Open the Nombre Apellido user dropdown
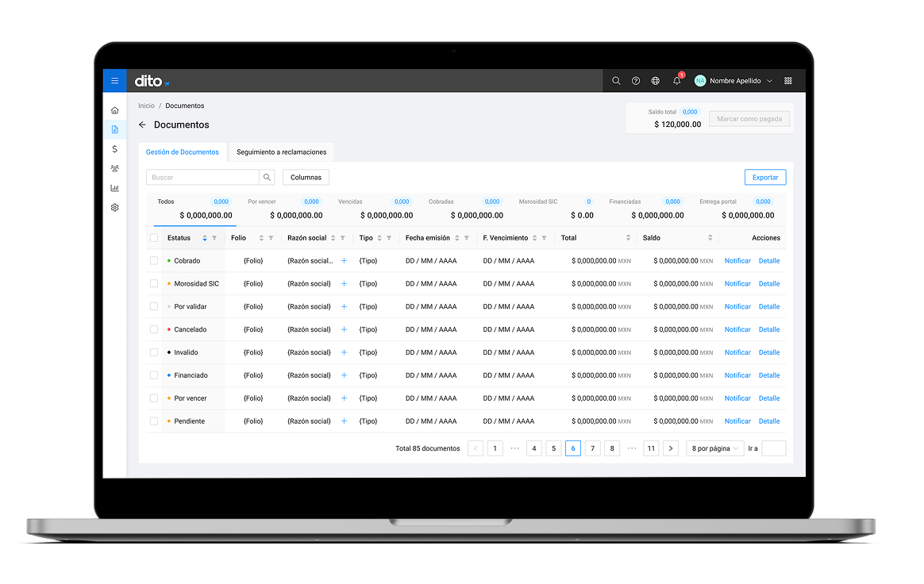Screen dimensions: 924x584 (734, 81)
